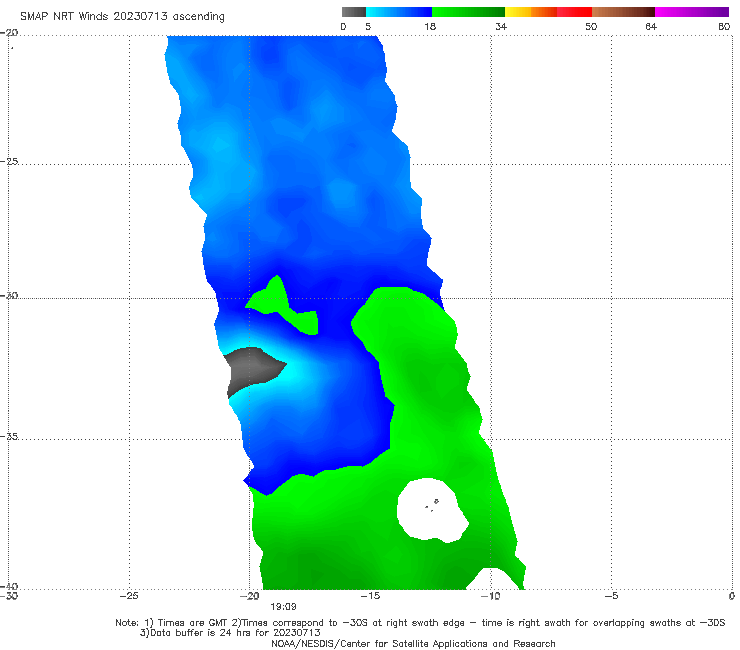This screenshot has width=740, height=650.
Task: Click the '-35' latitude axis label
Action: coord(9,437)
